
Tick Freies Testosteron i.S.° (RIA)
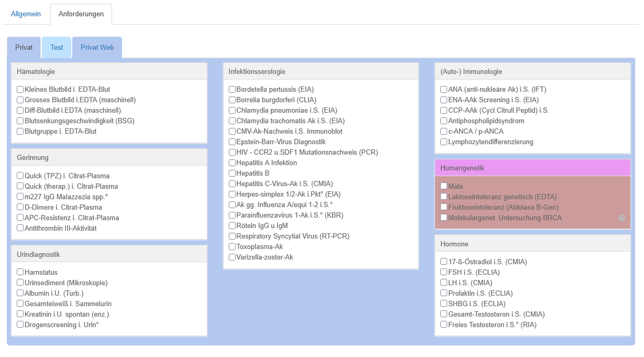point(444,325)
